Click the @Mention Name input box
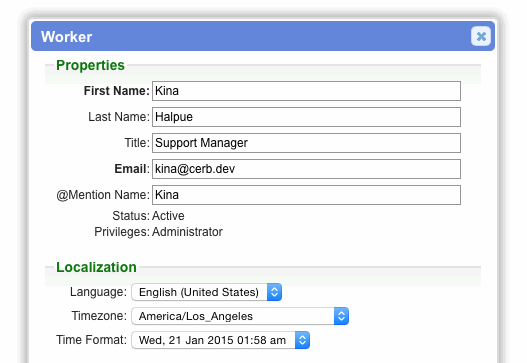This screenshot has height=363, width=527. point(306,195)
